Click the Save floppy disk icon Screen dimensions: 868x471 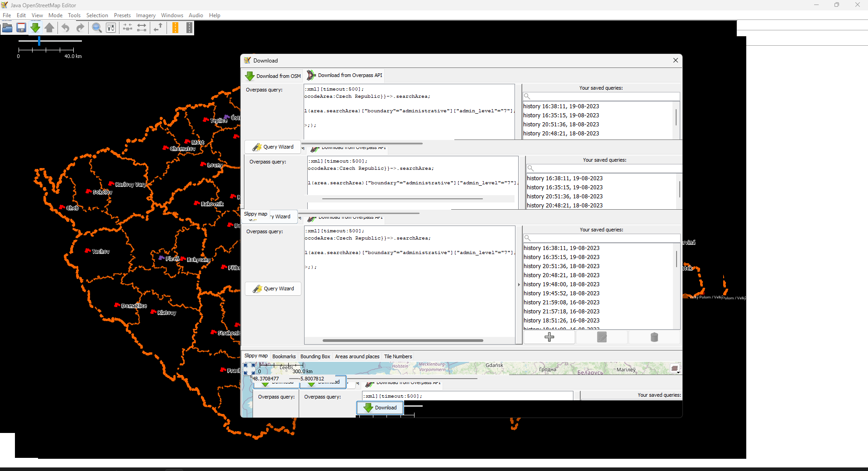[x=21, y=28]
